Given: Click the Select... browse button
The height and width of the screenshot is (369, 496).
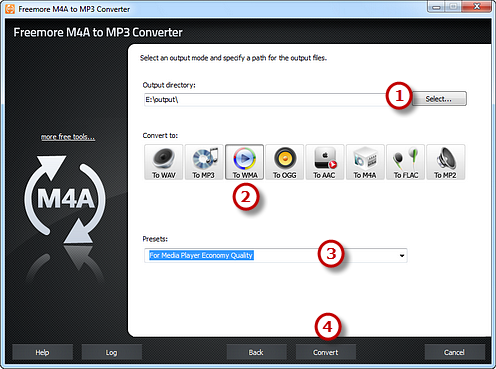Looking at the screenshot, I should click(439, 99).
